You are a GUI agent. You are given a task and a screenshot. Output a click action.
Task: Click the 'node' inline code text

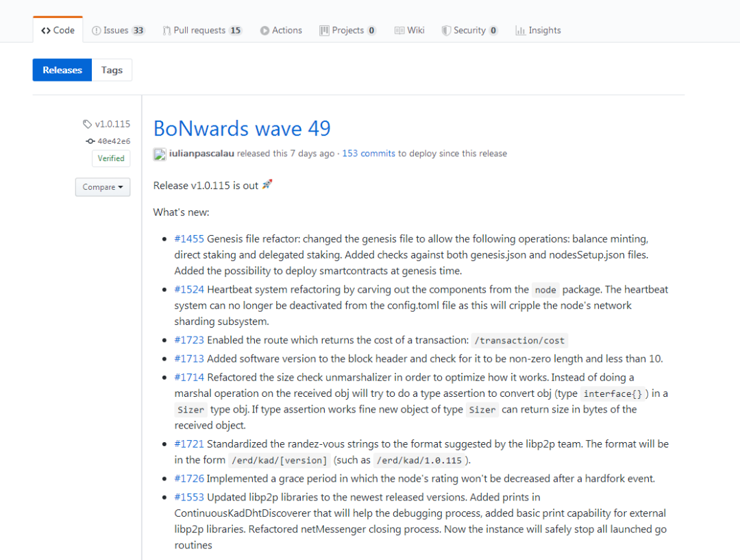[545, 290]
